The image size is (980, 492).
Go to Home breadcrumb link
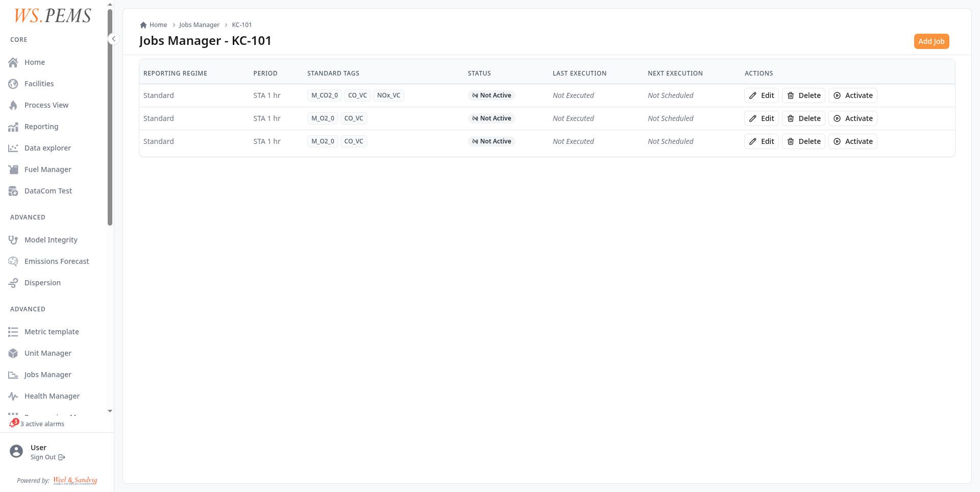click(154, 25)
